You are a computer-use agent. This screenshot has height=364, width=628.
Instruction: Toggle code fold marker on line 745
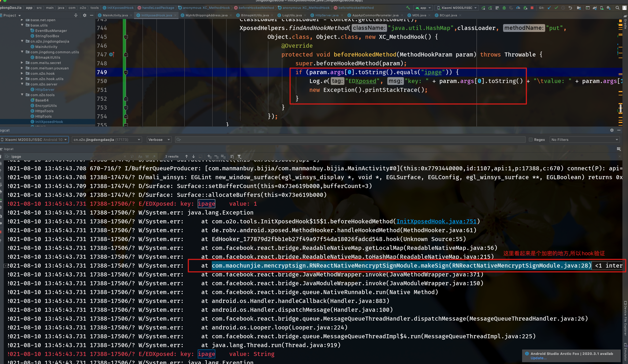pyautogui.click(x=126, y=37)
